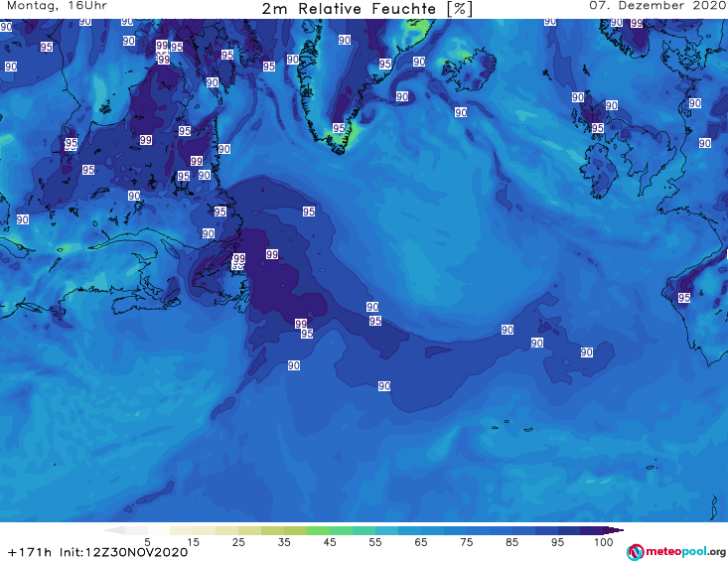Click the legend tick value 75
The height and width of the screenshot is (562, 728).
click(466, 542)
